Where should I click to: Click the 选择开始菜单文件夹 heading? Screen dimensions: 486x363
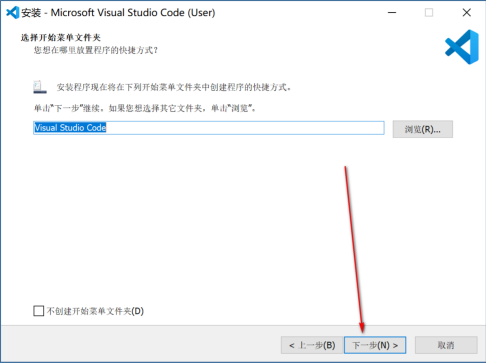[61, 37]
